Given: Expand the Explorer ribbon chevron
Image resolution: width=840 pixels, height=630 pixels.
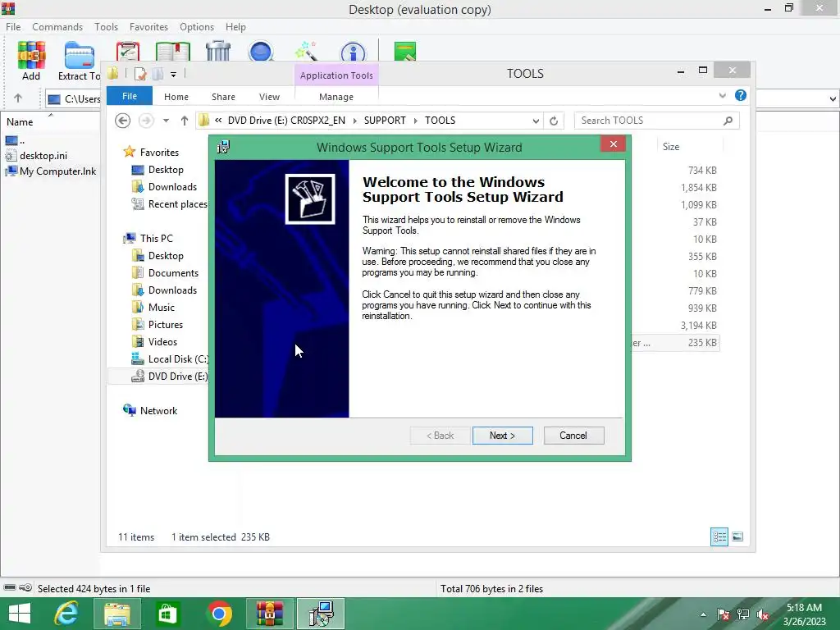Looking at the screenshot, I should [x=722, y=95].
